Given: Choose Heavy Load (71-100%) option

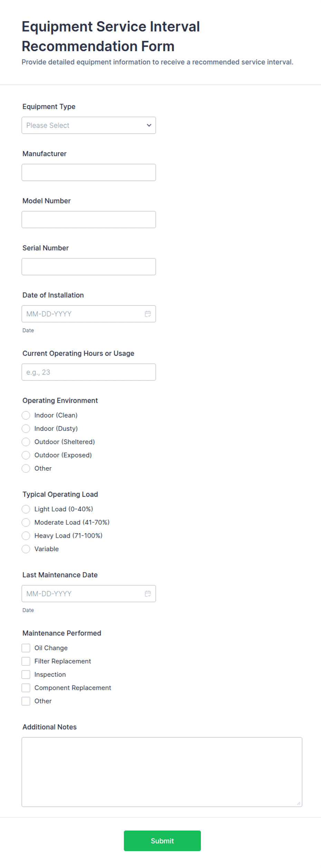Looking at the screenshot, I should pyautogui.click(x=26, y=536).
